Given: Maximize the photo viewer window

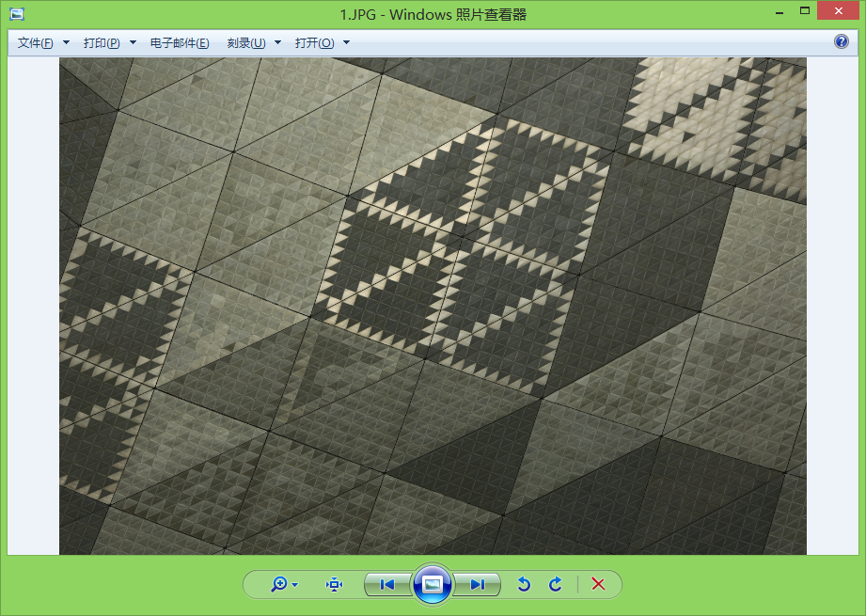Looking at the screenshot, I should pos(805,11).
